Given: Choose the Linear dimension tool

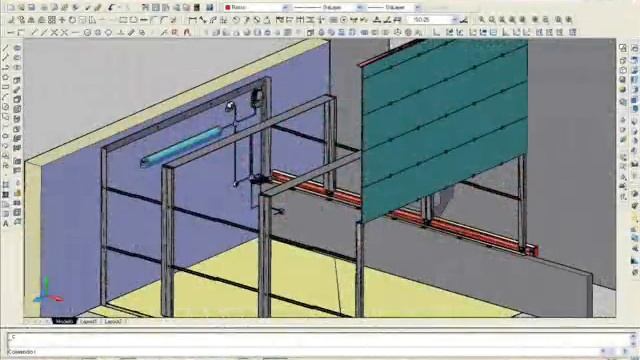Looking at the screenshot, I should 192,20.
